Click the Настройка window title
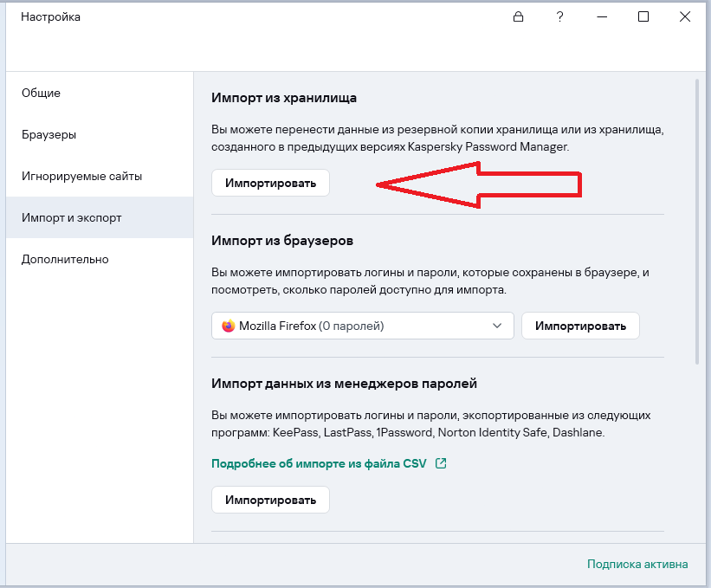711x588 pixels. pyautogui.click(x=50, y=17)
